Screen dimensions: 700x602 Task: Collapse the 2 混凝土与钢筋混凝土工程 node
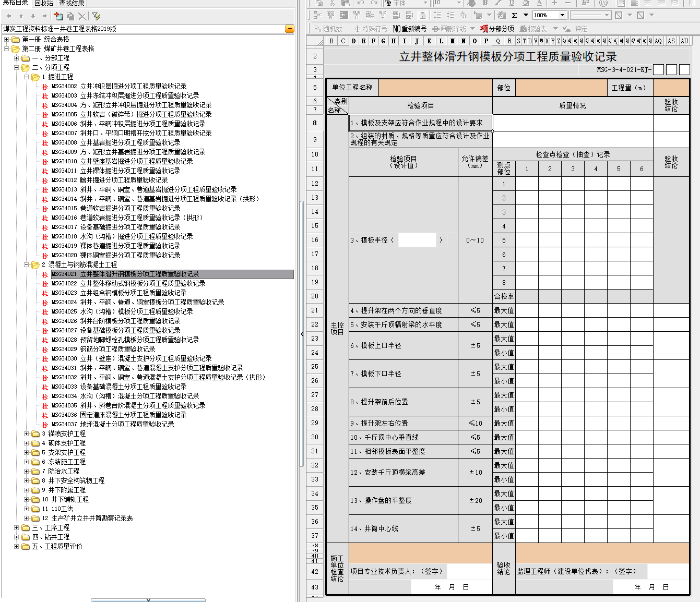[x=26, y=265]
